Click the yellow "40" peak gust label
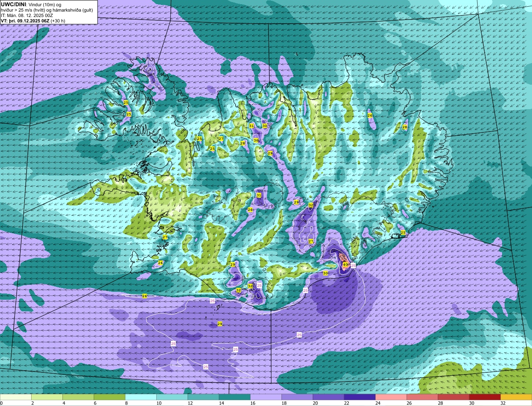This screenshot has width=532, height=406. coord(345,264)
